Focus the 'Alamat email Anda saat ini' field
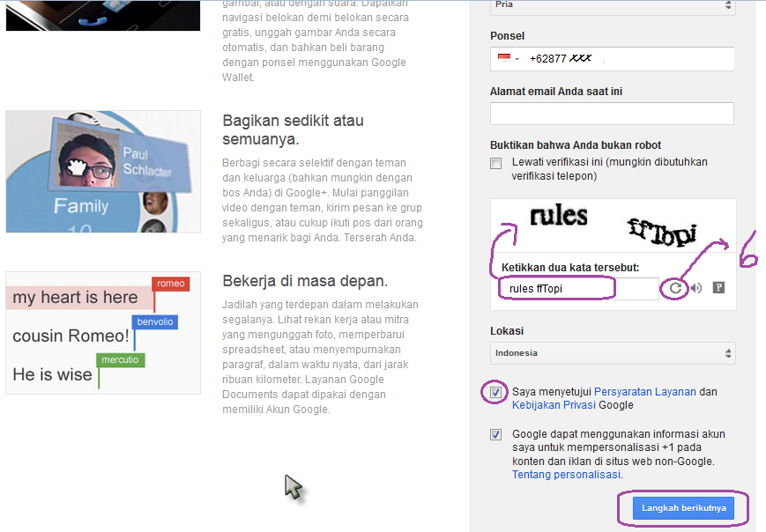 pyautogui.click(x=612, y=114)
